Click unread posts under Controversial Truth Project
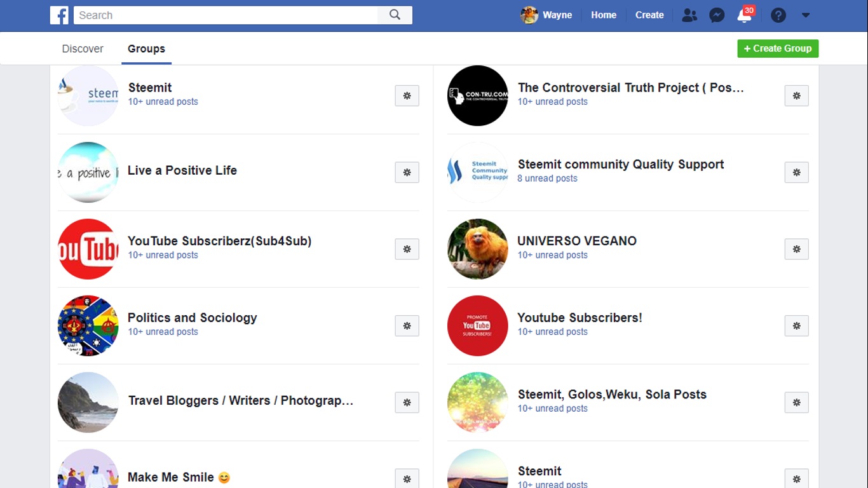Viewport: 868px width, 488px height. point(552,102)
